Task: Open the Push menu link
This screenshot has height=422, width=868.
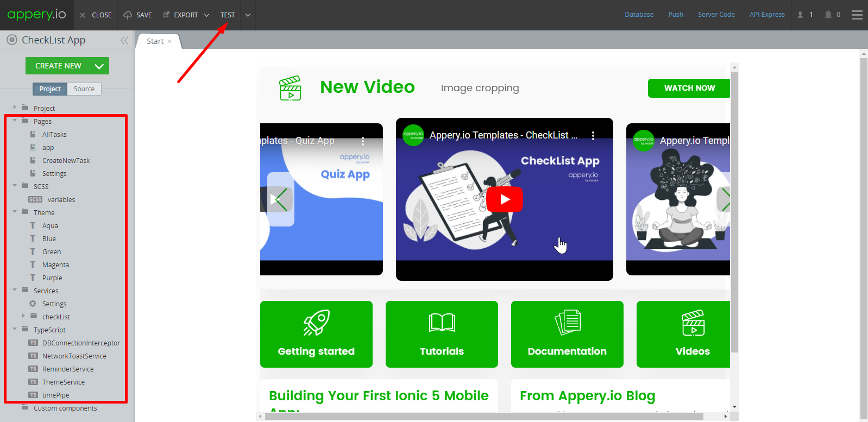Action: (676, 15)
